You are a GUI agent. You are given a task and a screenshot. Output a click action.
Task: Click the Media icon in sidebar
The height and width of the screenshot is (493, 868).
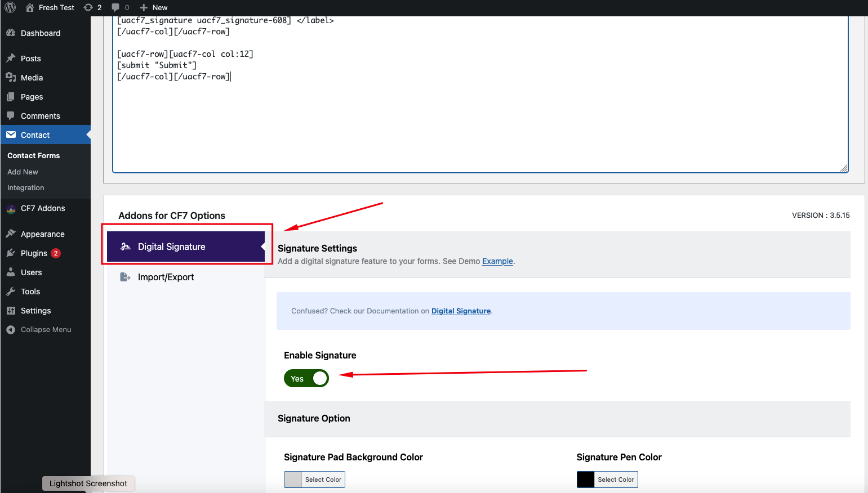11,77
